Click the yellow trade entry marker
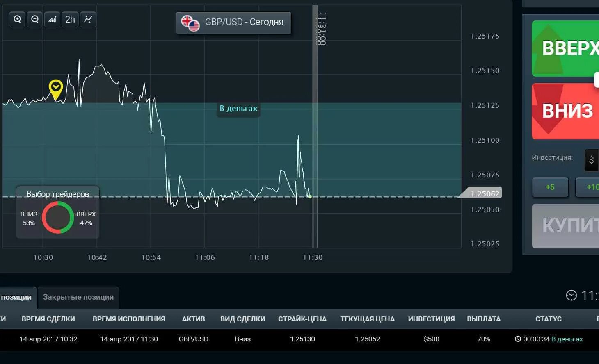 tap(55, 89)
